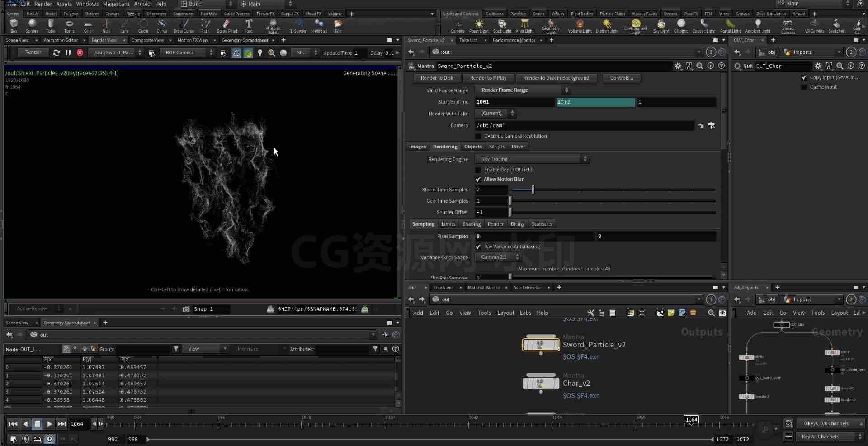Screen dimensions: 868x446
Task: Select the L-System shelf tool
Action: click(298, 26)
